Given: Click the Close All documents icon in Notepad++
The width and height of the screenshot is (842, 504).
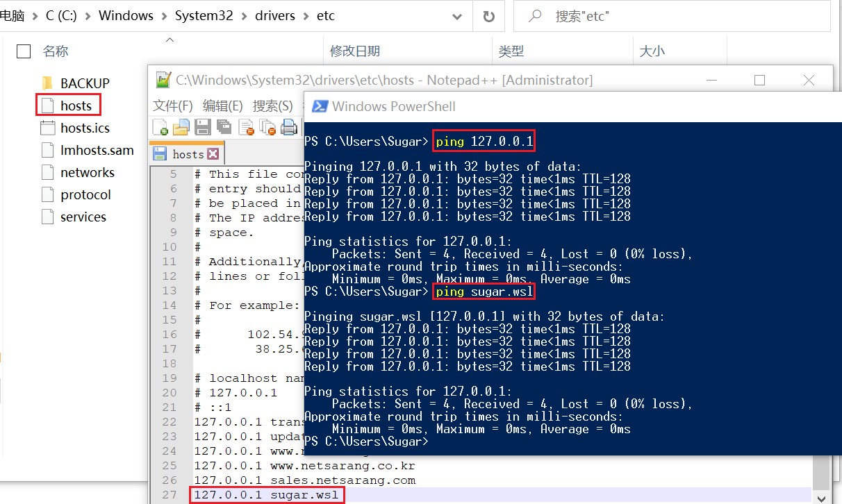Looking at the screenshot, I should (x=267, y=127).
